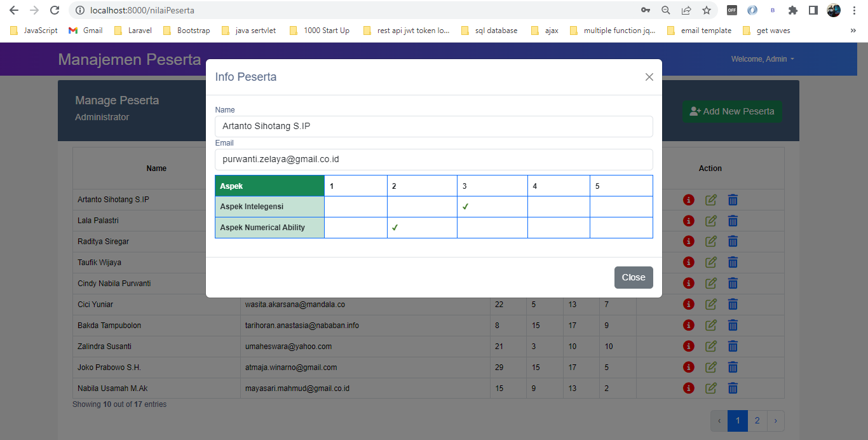868x440 pixels.
Task: Click Manajemen Peserta title
Action: pyautogui.click(x=130, y=59)
